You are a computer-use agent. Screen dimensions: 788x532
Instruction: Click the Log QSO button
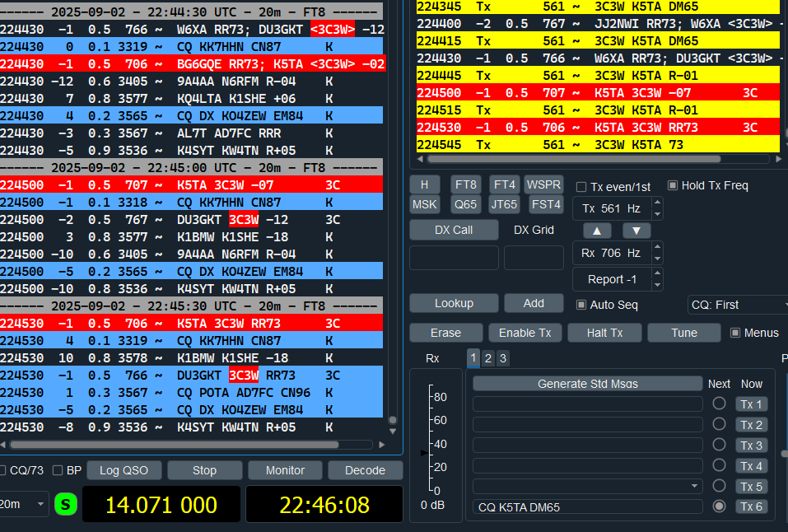coord(124,471)
